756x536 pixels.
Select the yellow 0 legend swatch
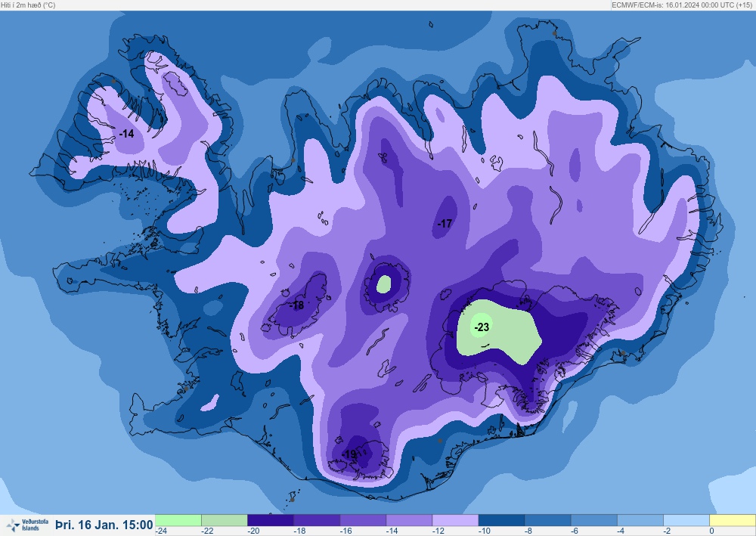click(x=733, y=520)
